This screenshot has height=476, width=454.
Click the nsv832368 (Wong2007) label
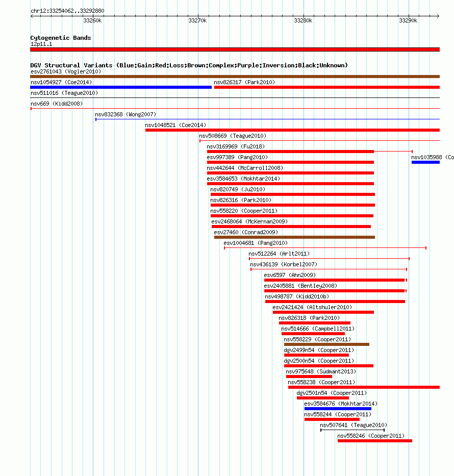point(125,114)
